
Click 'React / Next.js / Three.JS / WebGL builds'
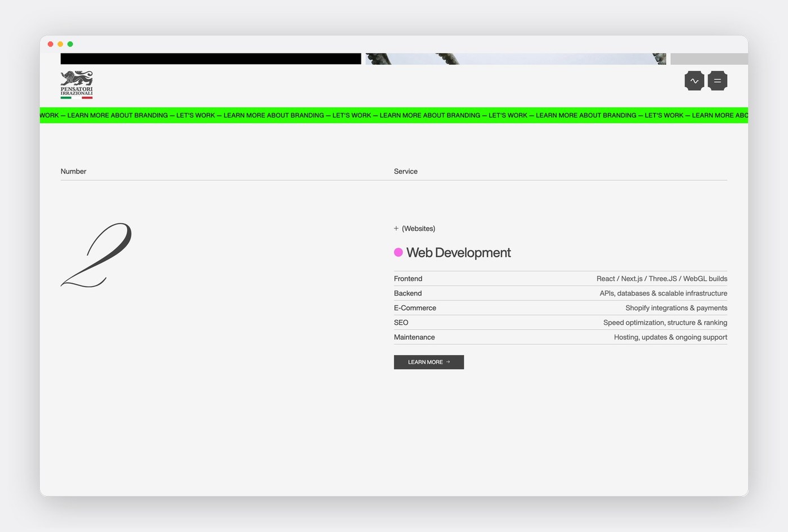click(x=662, y=279)
